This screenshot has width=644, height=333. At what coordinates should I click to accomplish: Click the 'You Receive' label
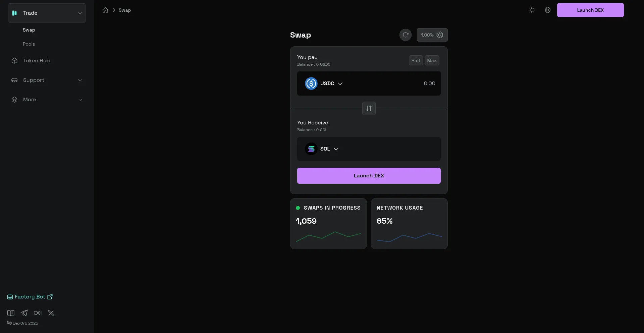point(313,123)
